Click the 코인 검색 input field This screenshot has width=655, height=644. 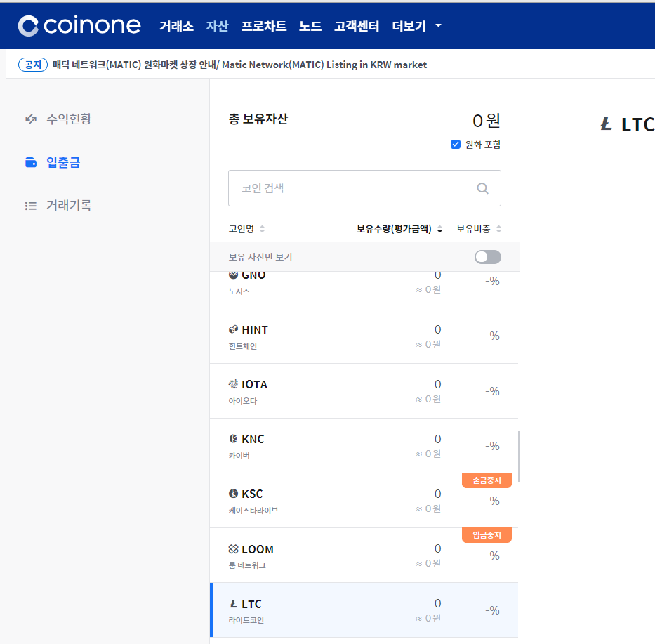pos(364,188)
